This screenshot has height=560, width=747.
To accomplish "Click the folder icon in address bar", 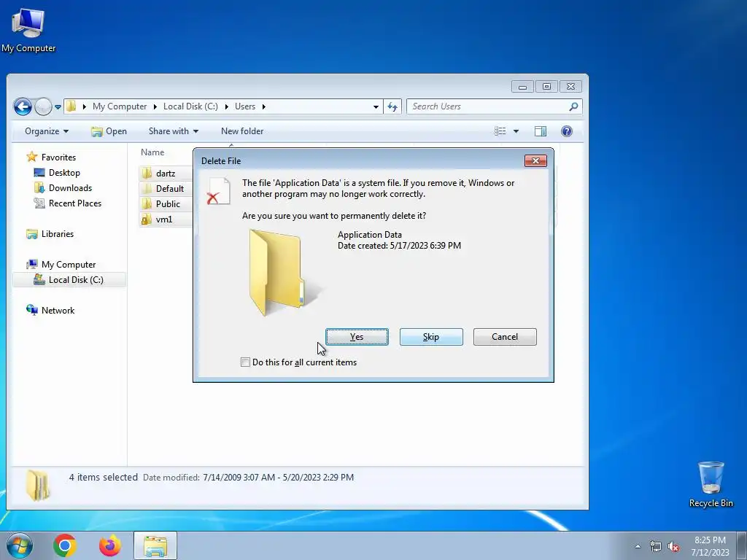I will coord(71,106).
